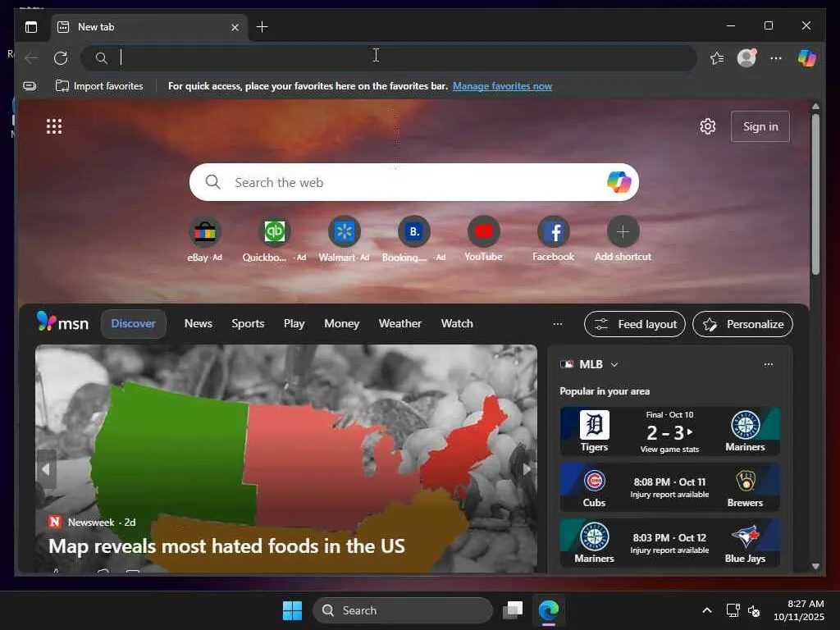Open the browser profile avatar
The width and height of the screenshot is (840, 630).
tap(746, 58)
